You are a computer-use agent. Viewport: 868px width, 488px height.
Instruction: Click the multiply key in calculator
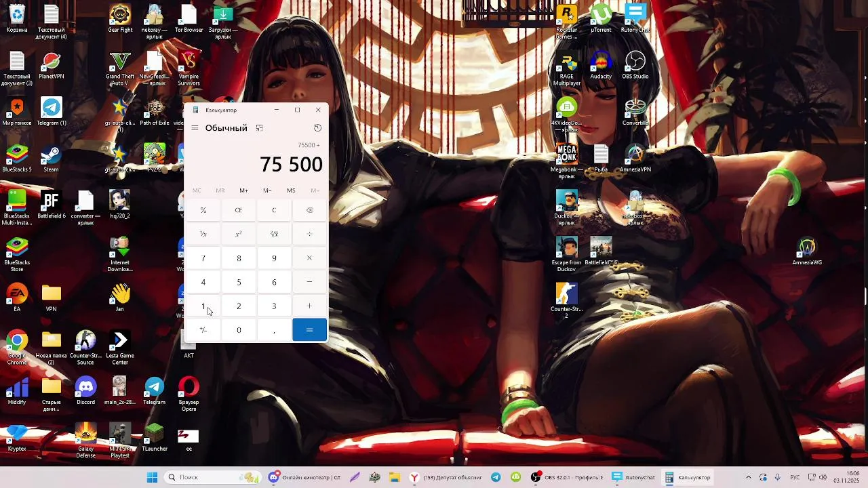[309, 258]
